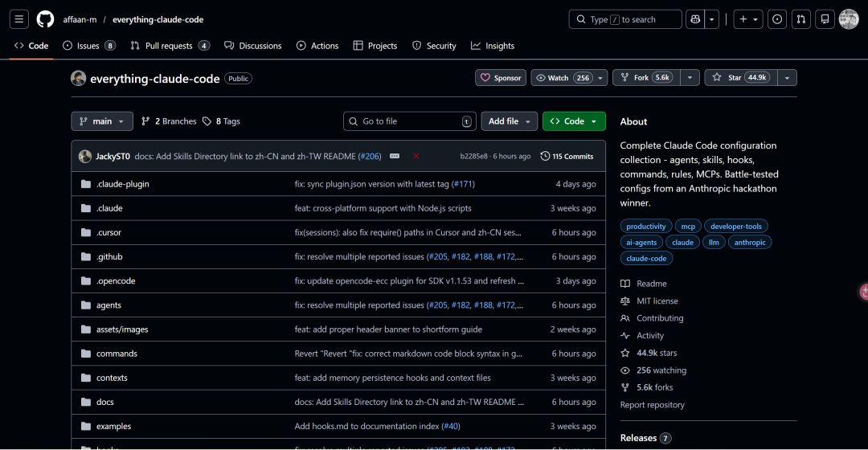The width and height of the screenshot is (868, 450).
Task: Click the Go to file search field
Action: click(410, 121)
